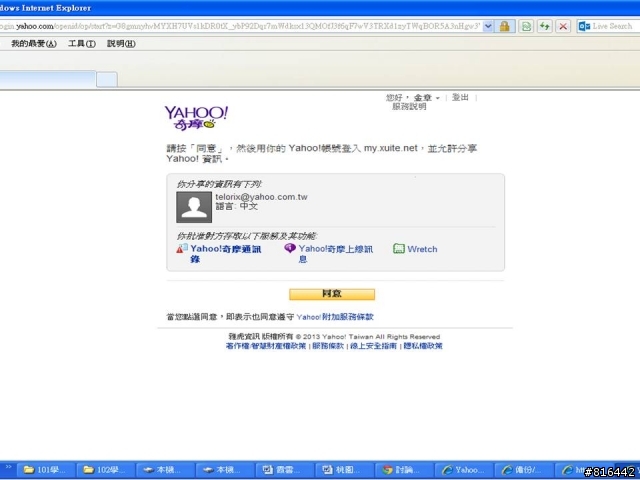Image resolution: width=640 pixels, height=480 pixels.
Task: Switch to the first 本機 taskbar window
Action: pyautogui.click(x=165, y=470)
